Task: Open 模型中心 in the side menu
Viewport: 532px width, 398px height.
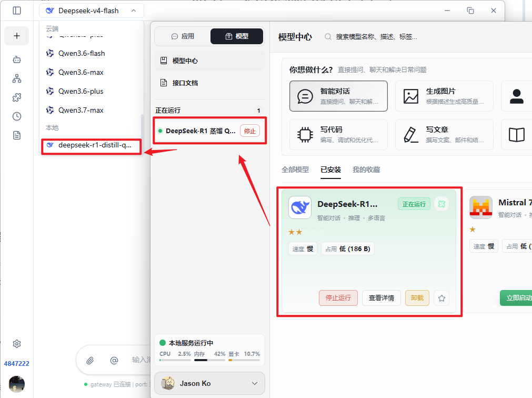Action: click(x=209, y=61)
